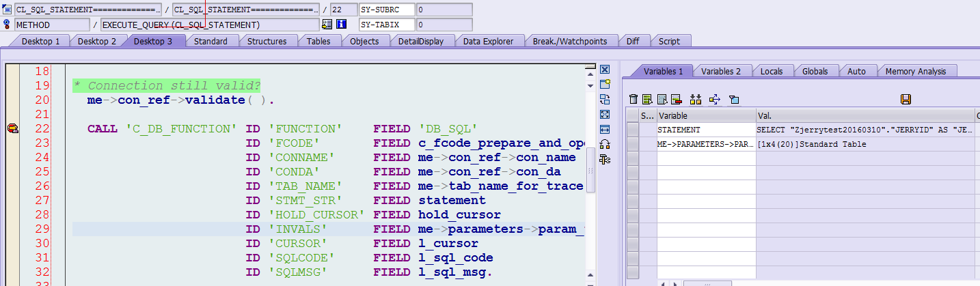Open the Memory Analysis tab
980x286 pixels.
coord(916,71)
